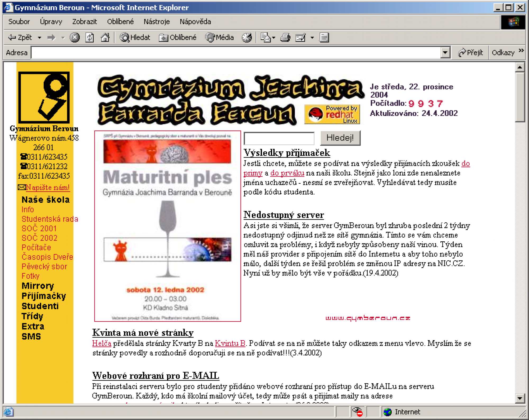Click the Forward arrow icon
The width and height of the screenshot is (529, 420).
[x=52, y=38]
